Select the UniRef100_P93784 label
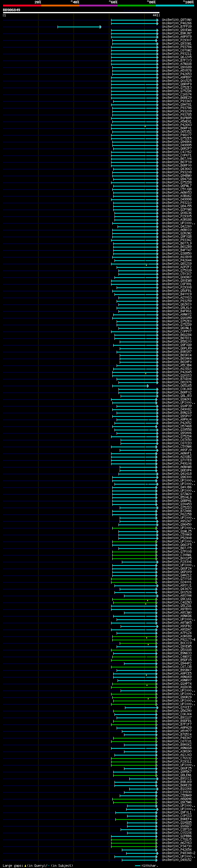 (x=177, y=47)
